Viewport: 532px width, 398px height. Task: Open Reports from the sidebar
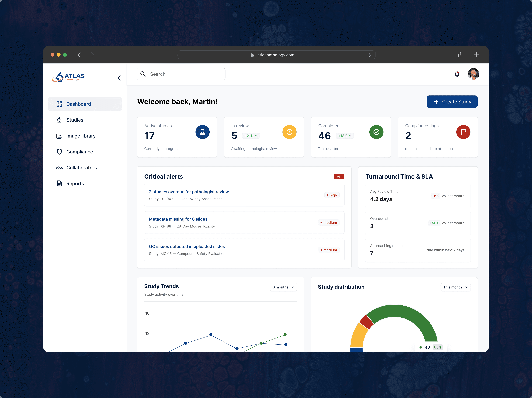click(x=75, y=183)
